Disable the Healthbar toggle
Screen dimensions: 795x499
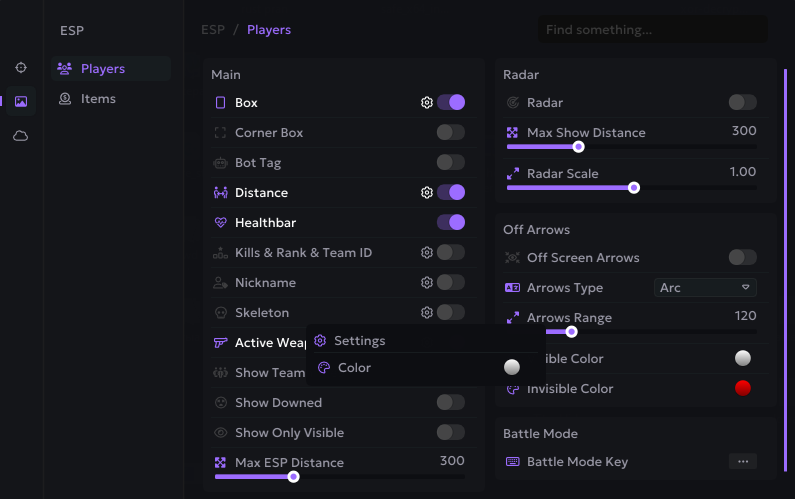click(450, 222)
